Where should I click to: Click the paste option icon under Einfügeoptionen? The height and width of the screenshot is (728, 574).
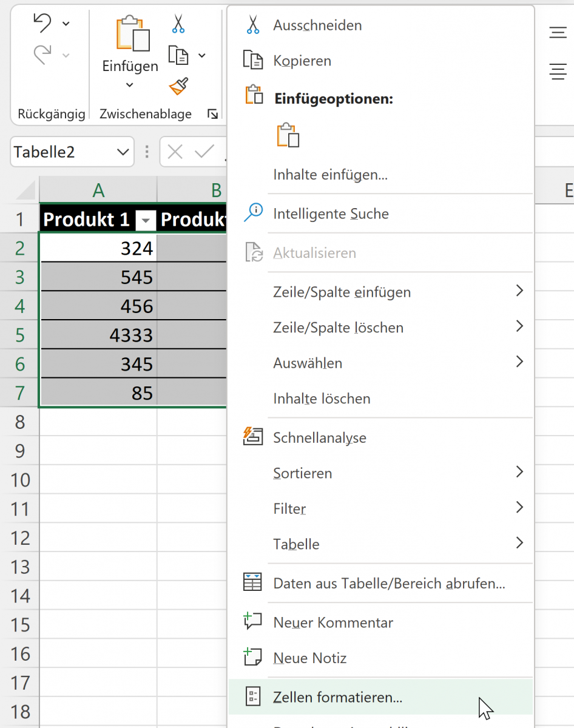click(x=288, y=135)
